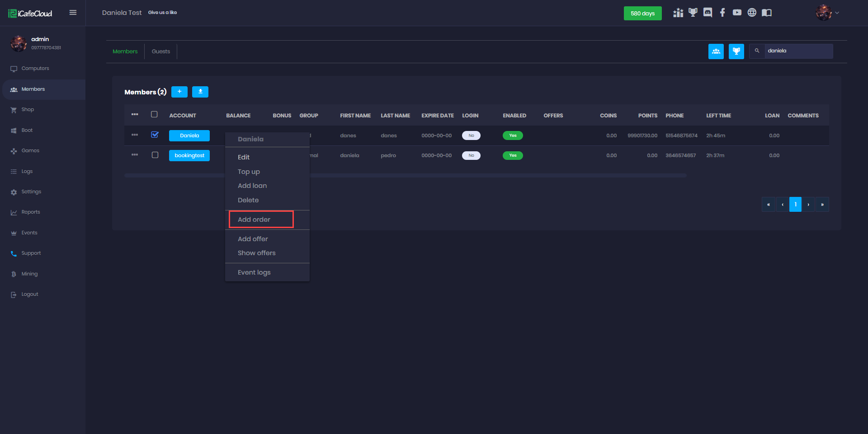868x434 pixels.
Task: Open the table header three-dot options menu
Action: coord(135,115)
